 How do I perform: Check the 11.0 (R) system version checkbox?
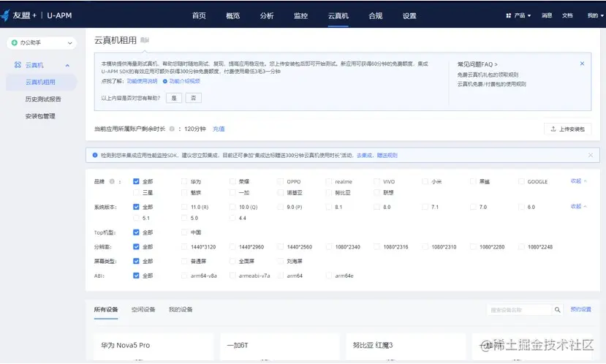click(184, 207)
